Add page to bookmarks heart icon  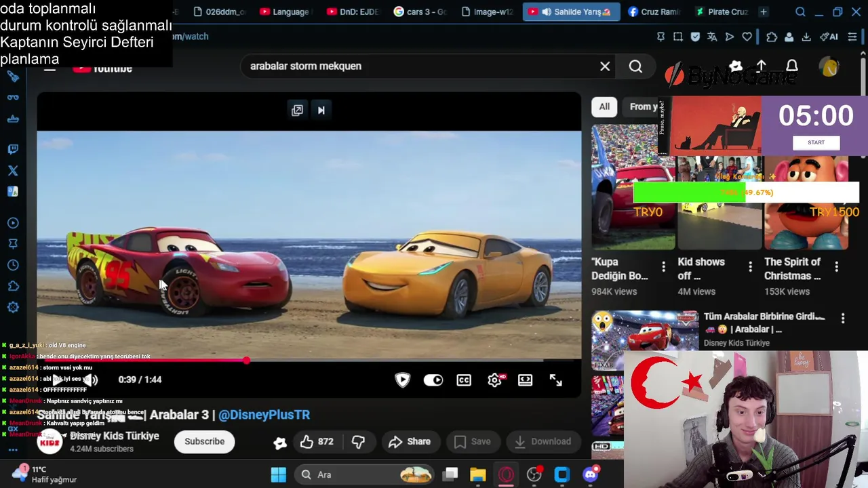(747, 37)
